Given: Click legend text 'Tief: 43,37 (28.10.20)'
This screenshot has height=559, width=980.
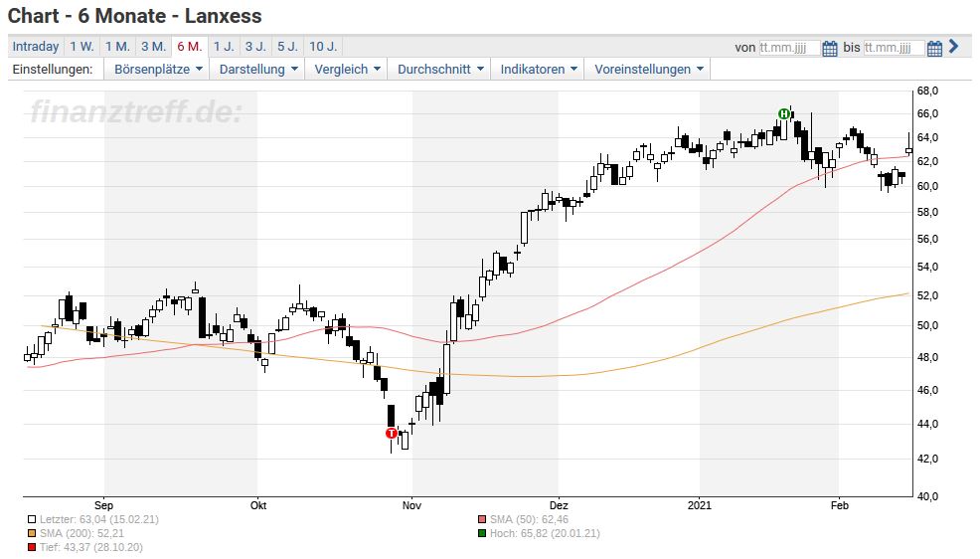Looking at the screenshot, I should 91,548.
